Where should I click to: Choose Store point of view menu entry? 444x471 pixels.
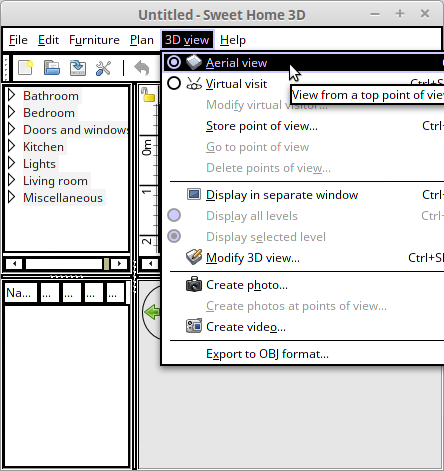[303, 126]
